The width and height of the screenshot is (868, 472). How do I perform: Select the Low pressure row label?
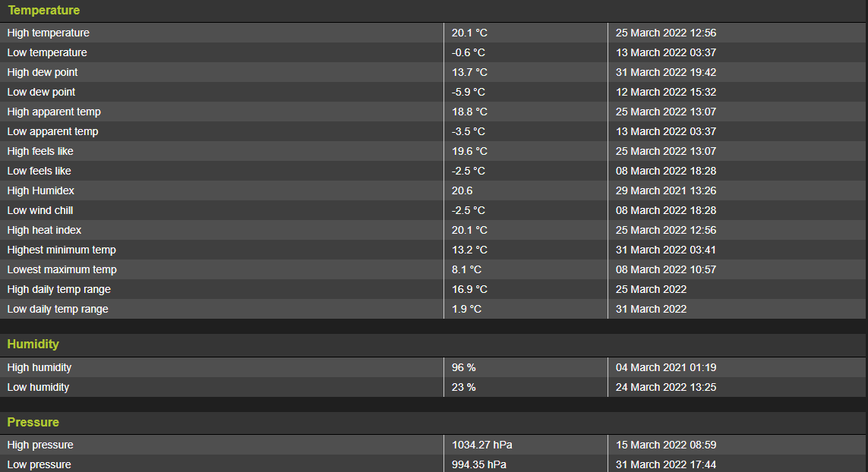pos(39,464)
